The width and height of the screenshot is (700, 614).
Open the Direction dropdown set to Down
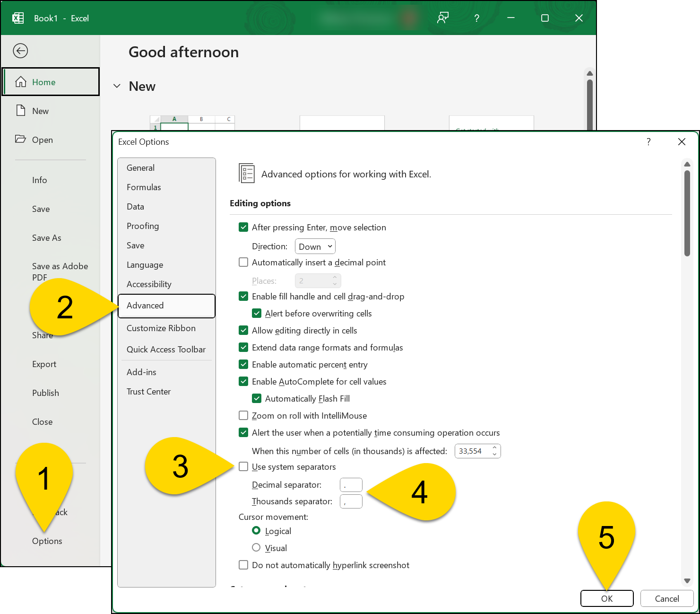315,246
